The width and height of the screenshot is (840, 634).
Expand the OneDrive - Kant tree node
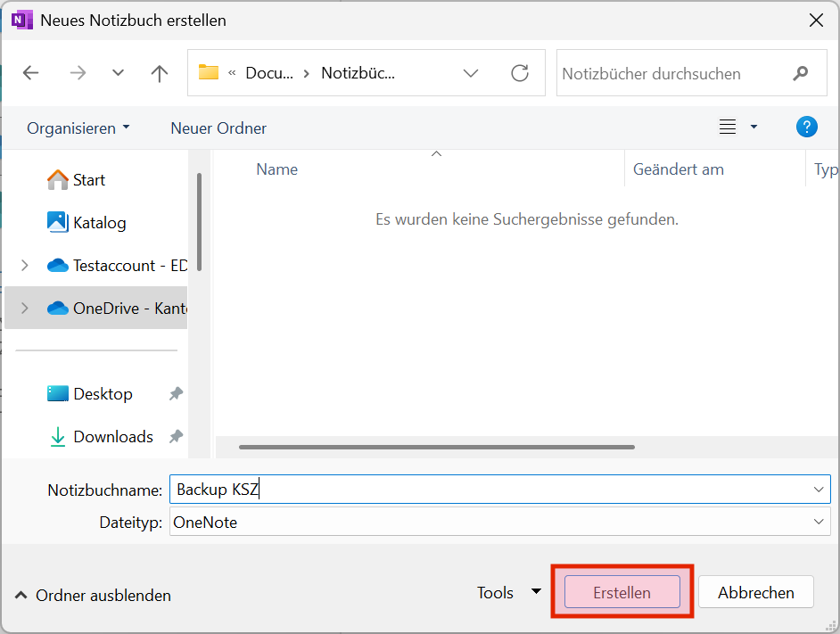click(24, 309)
